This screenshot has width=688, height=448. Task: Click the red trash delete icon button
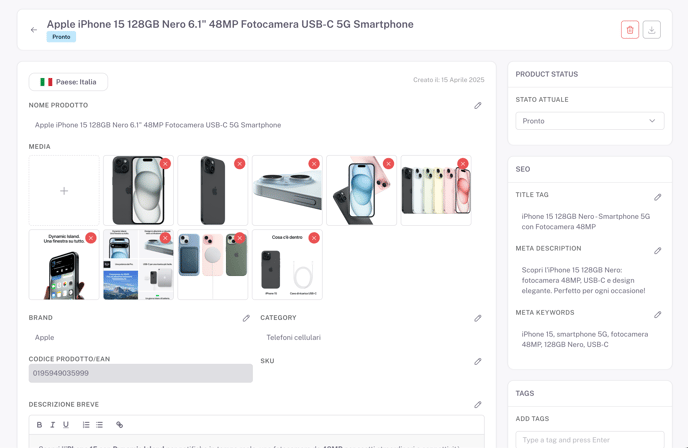point(630,30)
